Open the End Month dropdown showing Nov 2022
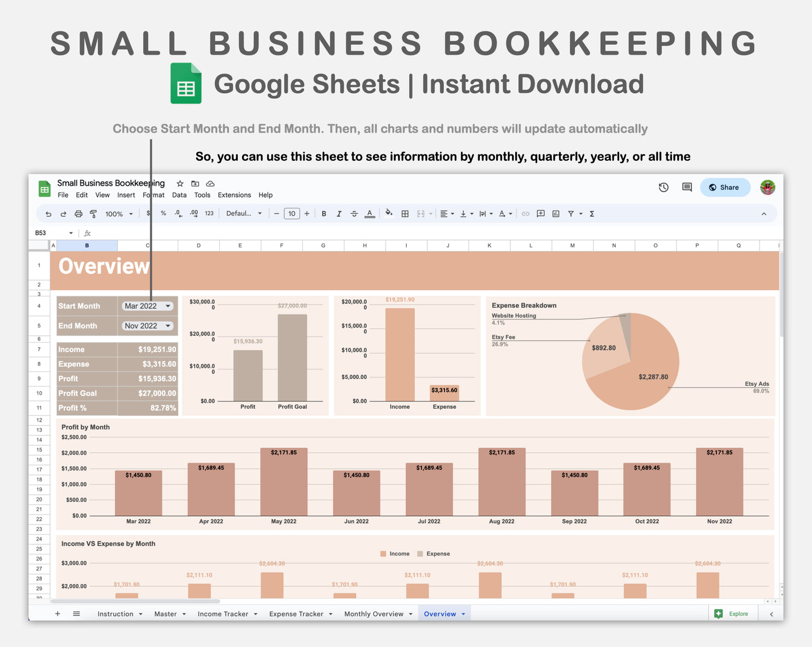Screen dimensions: 812x647 pyautogui.click(x=147, y=325)
